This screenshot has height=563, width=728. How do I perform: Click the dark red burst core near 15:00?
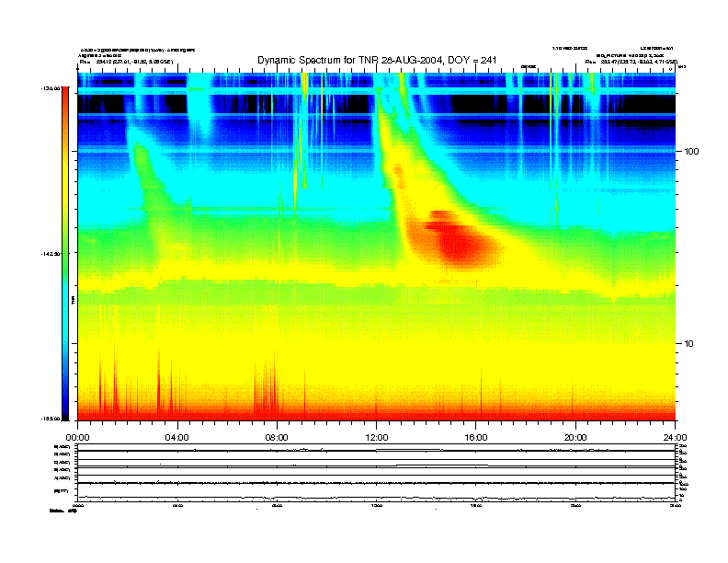tap(460, 244)
